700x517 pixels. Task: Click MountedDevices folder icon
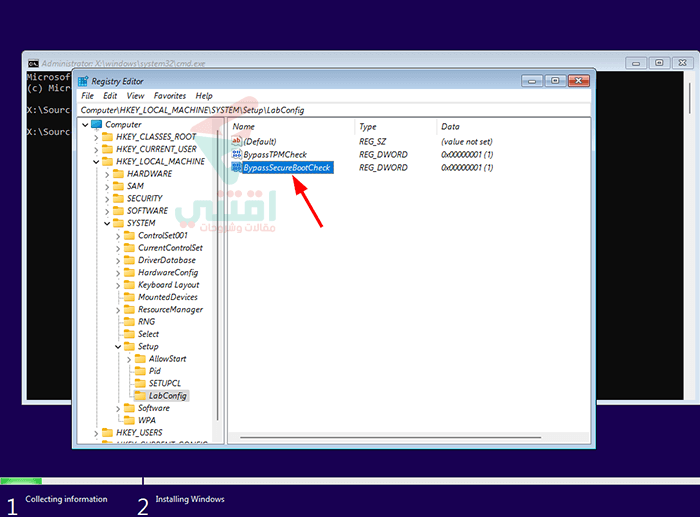click(129, 297)
